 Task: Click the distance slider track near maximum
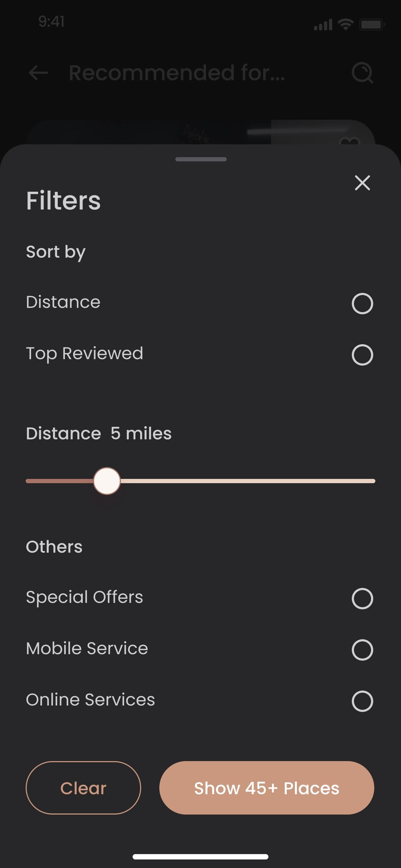pos(367,481)
